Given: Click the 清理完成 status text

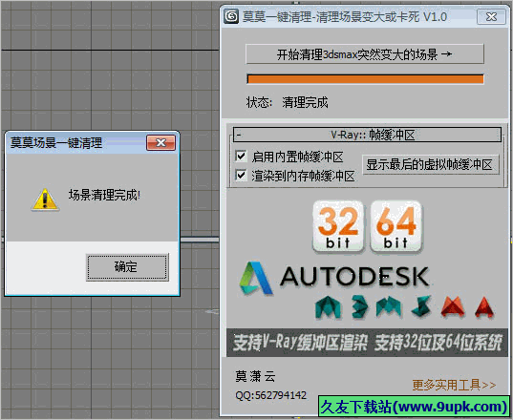Looking at the screenshot, I should 305,103.
